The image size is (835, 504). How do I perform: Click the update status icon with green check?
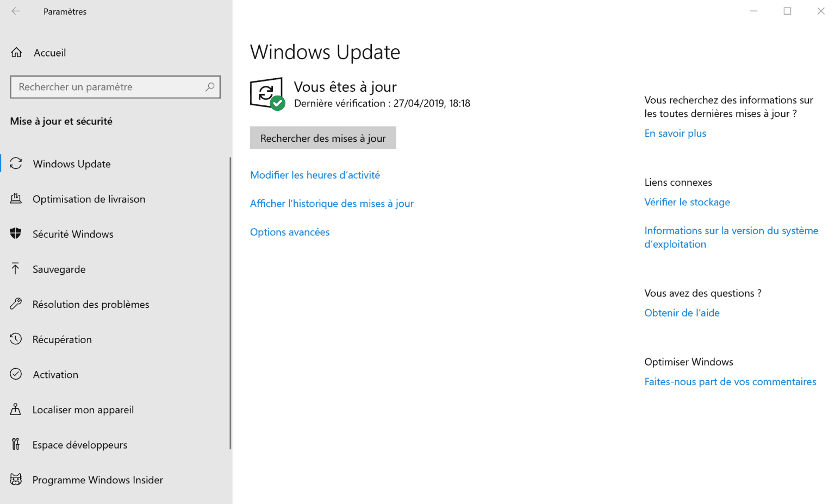[267, 93]
